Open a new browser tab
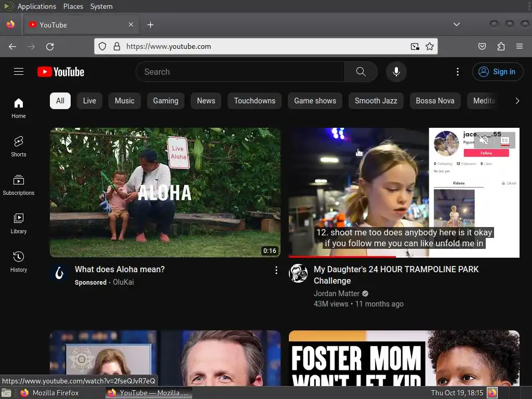This screenshot has width=532, height=399. point(150,25)
